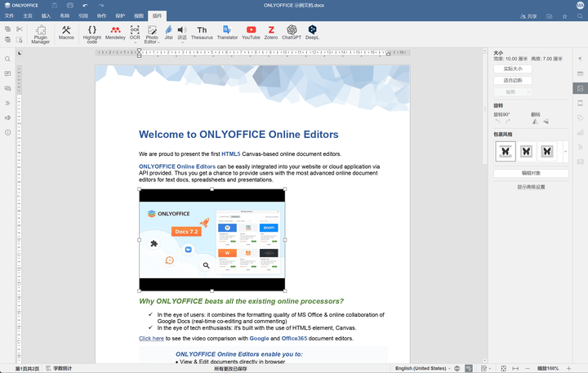Screen dimensions: 588x373
Task: Open the ChatGPT plugin
Action: tap(292, 33)
